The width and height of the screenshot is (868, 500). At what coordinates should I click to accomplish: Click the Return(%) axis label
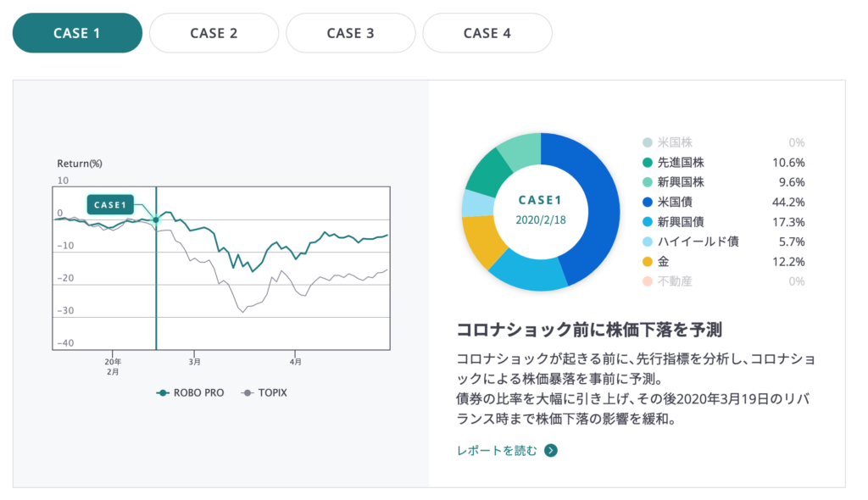(x=80, y=164)
